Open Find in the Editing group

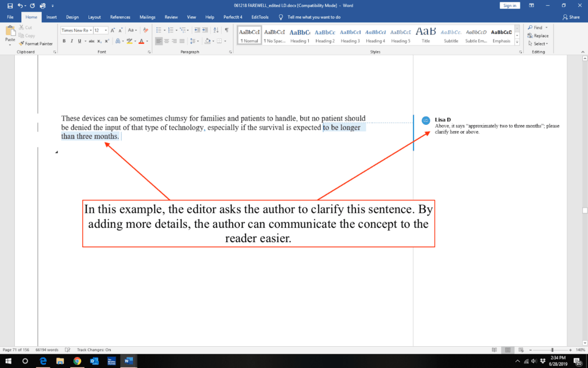pyautogui.click(x=535, y=28)
